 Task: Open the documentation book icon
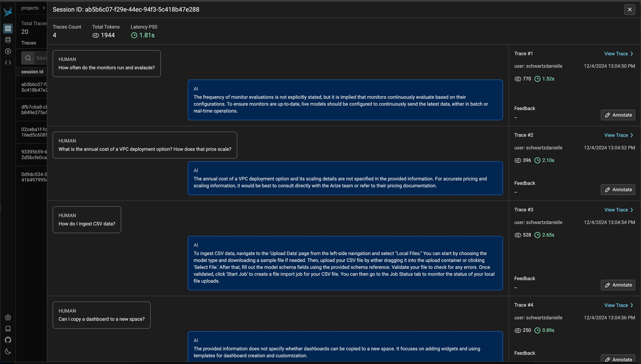coord(8,329)
